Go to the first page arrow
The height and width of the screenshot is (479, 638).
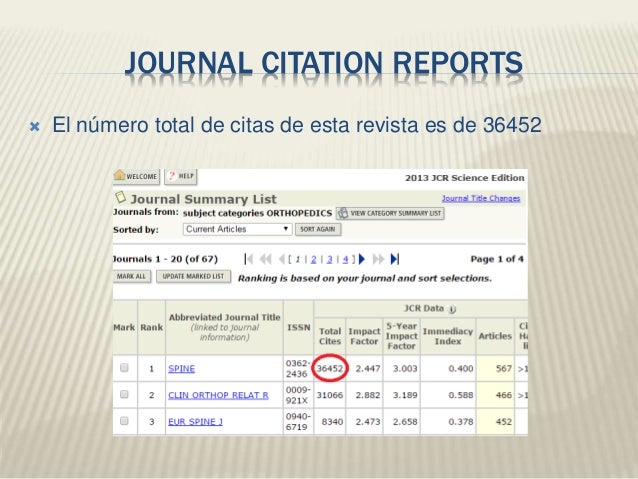[x=249, y=259]
